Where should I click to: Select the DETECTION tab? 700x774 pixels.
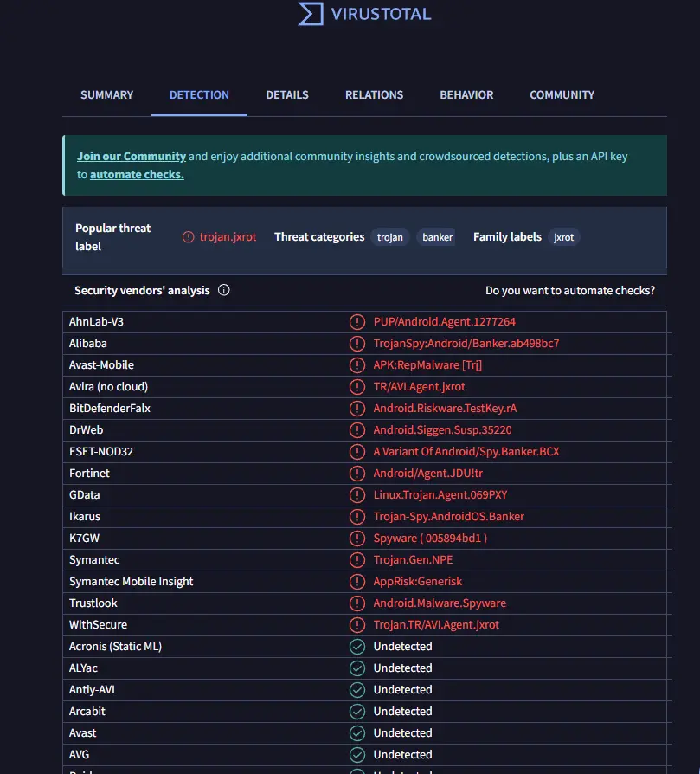pyautogui.click(x=199, y=94)
